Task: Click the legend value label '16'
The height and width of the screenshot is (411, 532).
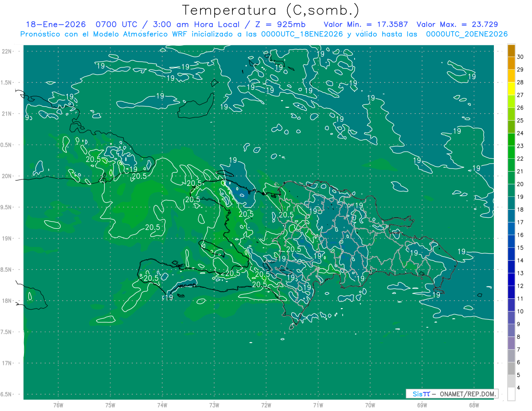Action: tap(520, 235)
